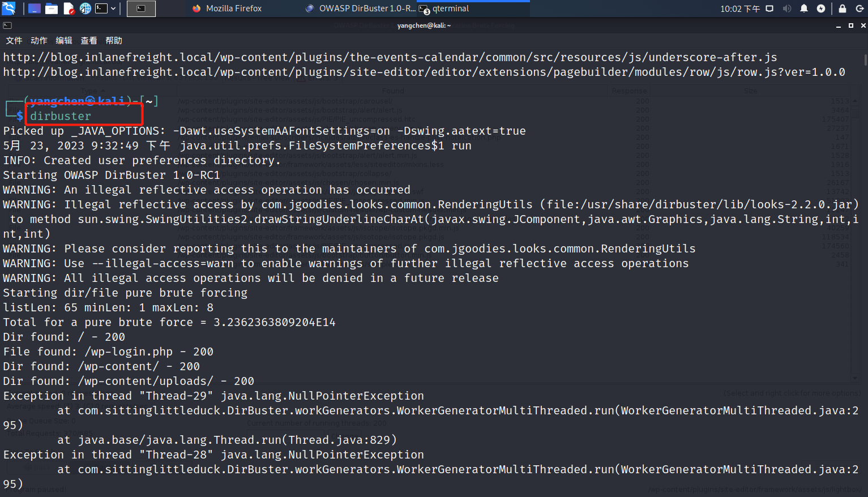Click 'Dir found: / - 200' line
Viewport: 868px width, 497px height.
pyautogui.click(x=64, y=337)
